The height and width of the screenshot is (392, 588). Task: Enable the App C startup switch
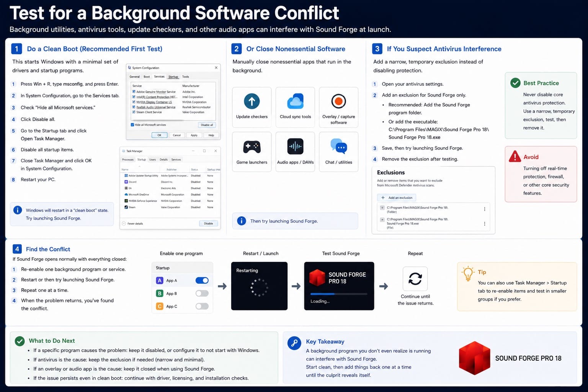coord(202,306)
